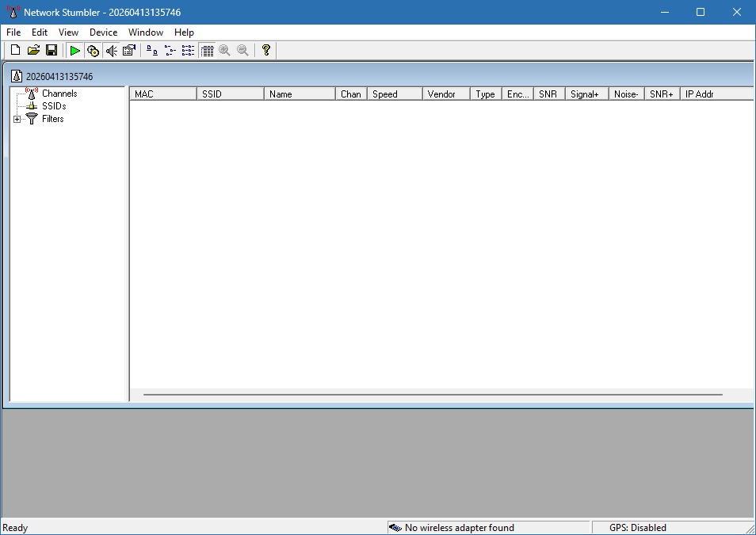Screen dimensions: 756x535
Task: Toggle the speaker sound icon in the toolbar
Action: 111,50
